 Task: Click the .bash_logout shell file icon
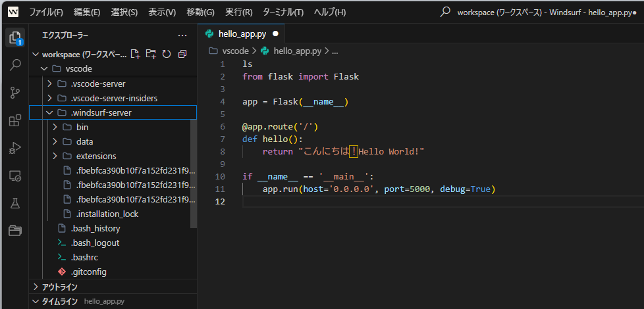(x=62, y=243)
